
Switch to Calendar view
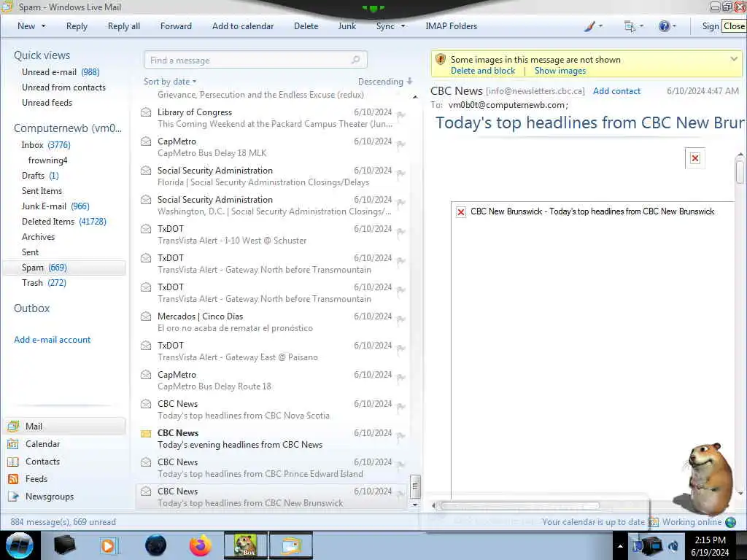click(x=42, y=444)
